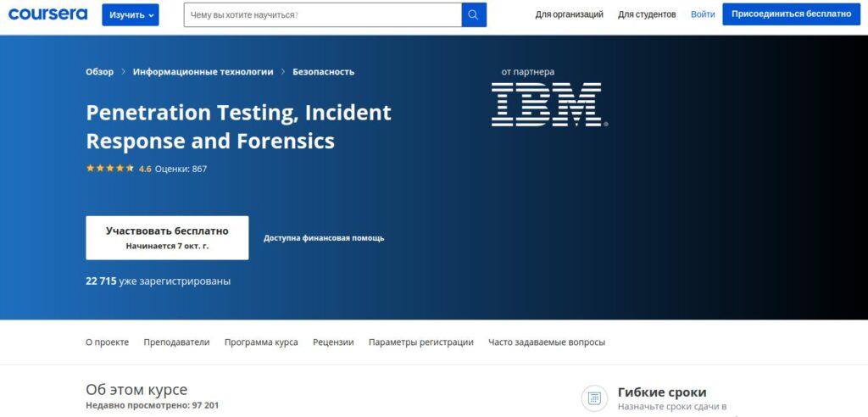Click the calendar icon beside Гибкие сроки
Image resolution: width=868 pixels, height=417 pixels.
(594, 398)
